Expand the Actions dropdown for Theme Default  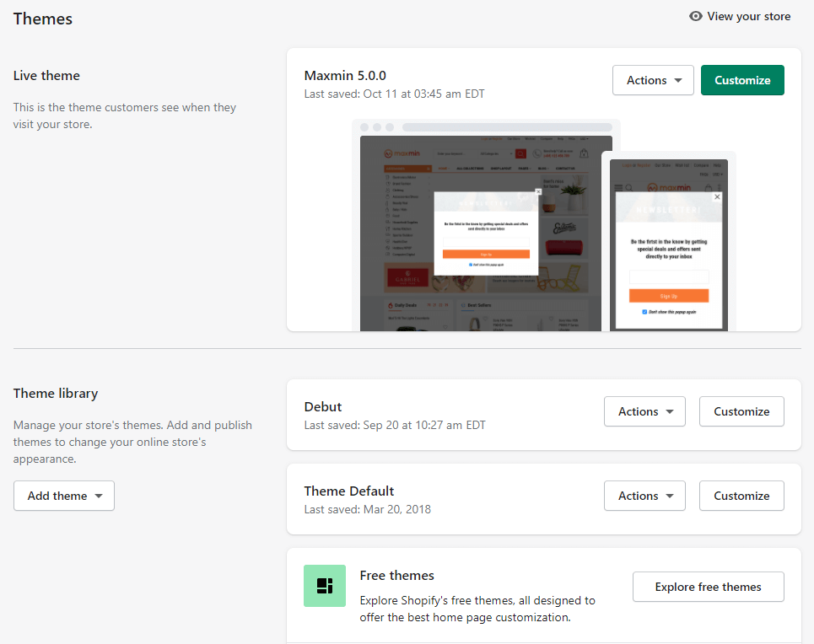644,496
